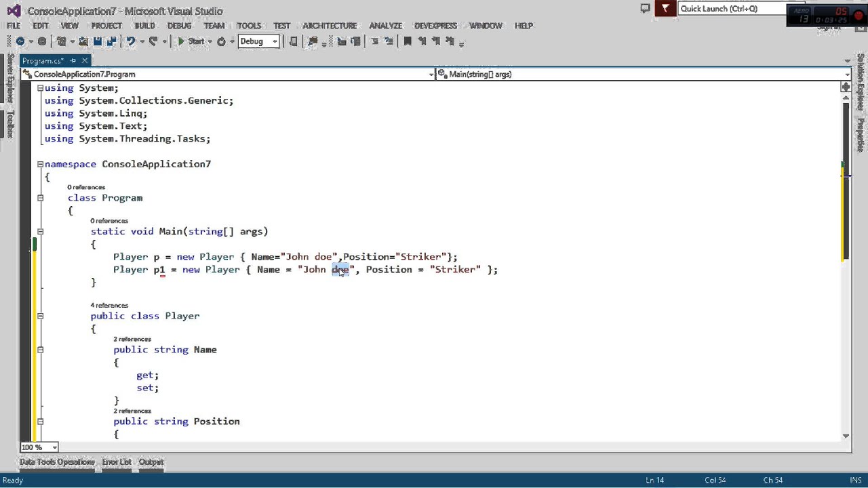This screenshot has height=488, width=868.
Task: Click '0 references' above class Program
Action: click(x=86, y=187)
